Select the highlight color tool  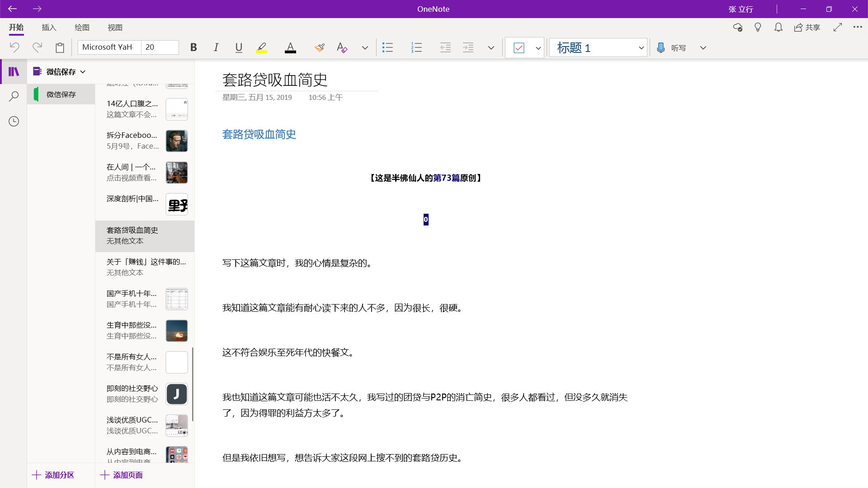click(x=262, y=47)
